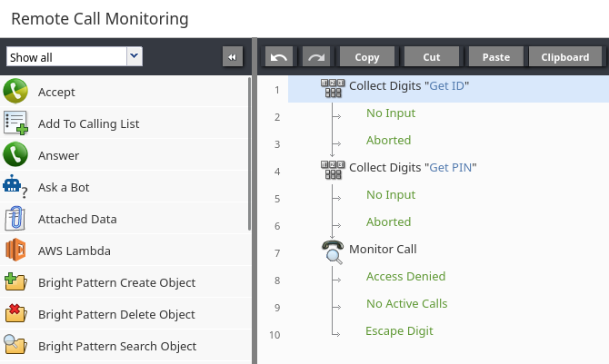Open the Show all dropdown arrow
Viewport: 609px width, 364px height.
(x=134, y=56)
